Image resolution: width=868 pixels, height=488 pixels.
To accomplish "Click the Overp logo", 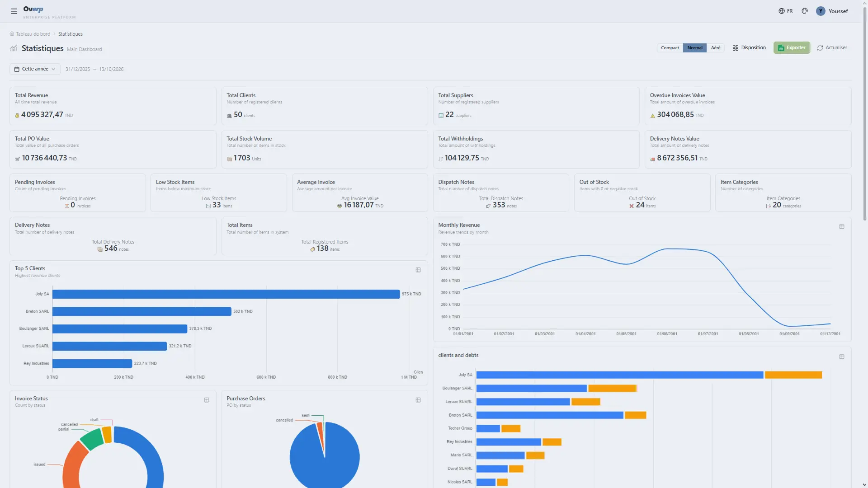I will point(33,9).
